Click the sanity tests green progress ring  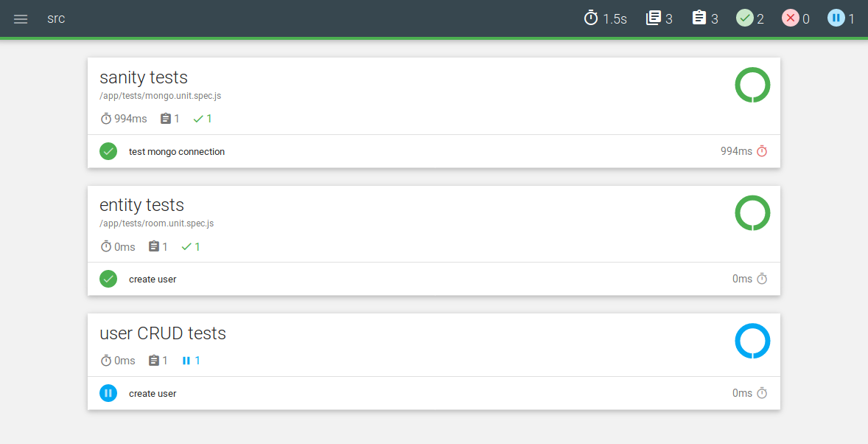point(752,85)
